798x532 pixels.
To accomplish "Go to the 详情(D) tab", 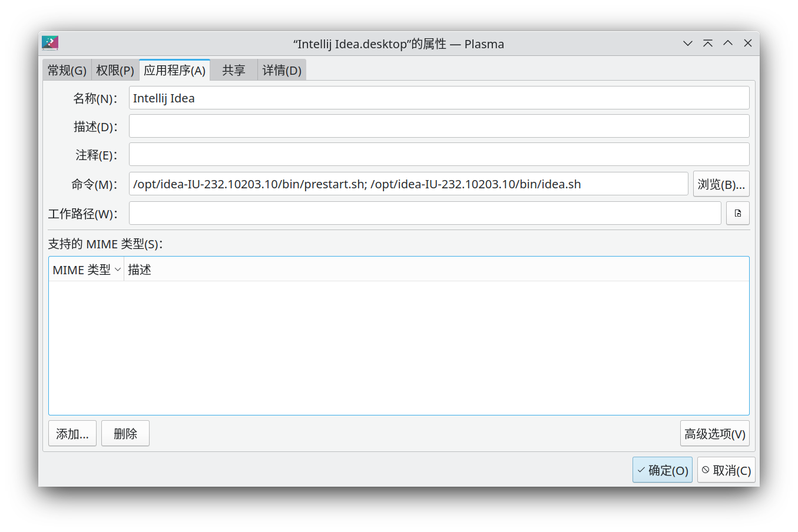I will [x=282, y=71].
